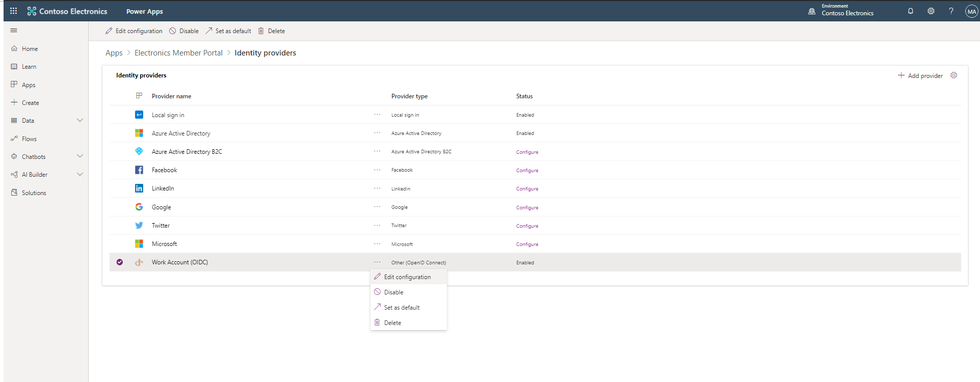Expand the Chatbots navigation section
The image size is (980, 382).
coord(80,156)
